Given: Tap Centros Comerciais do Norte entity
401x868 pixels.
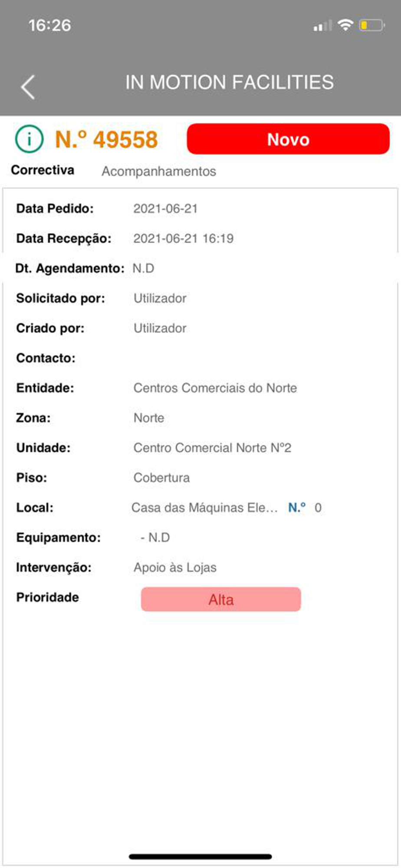Looking at the screenshot, I should tap(215, 388).
